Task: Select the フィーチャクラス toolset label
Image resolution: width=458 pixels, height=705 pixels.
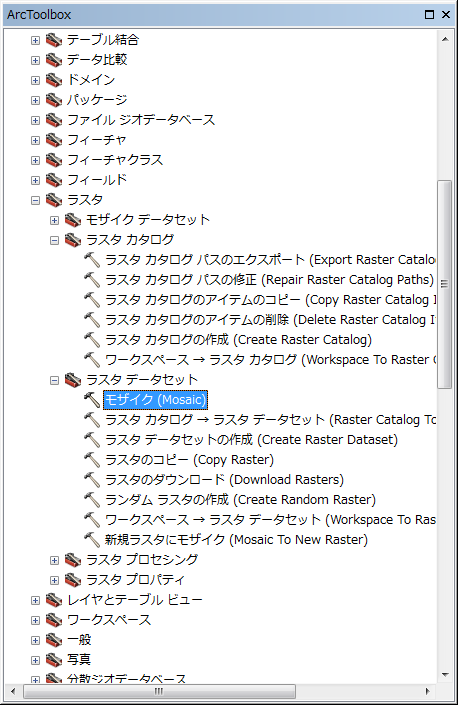Action: tap(115, 160)
